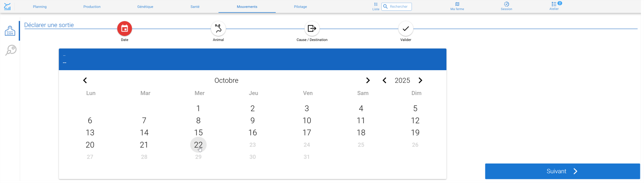The image size is (644, 183).
Task: Open the Pilotage menu
Action: click(300, 7)
